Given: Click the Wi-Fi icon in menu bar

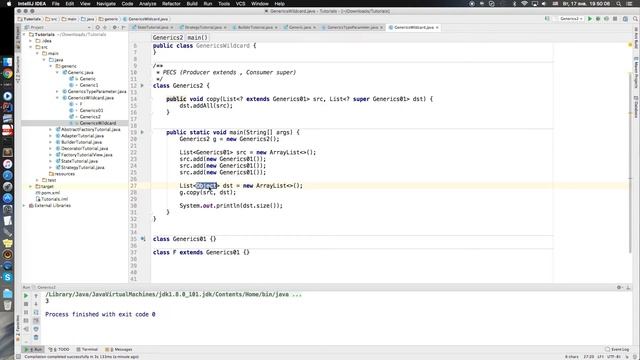Looking at the screenshot, I should 524,4.
